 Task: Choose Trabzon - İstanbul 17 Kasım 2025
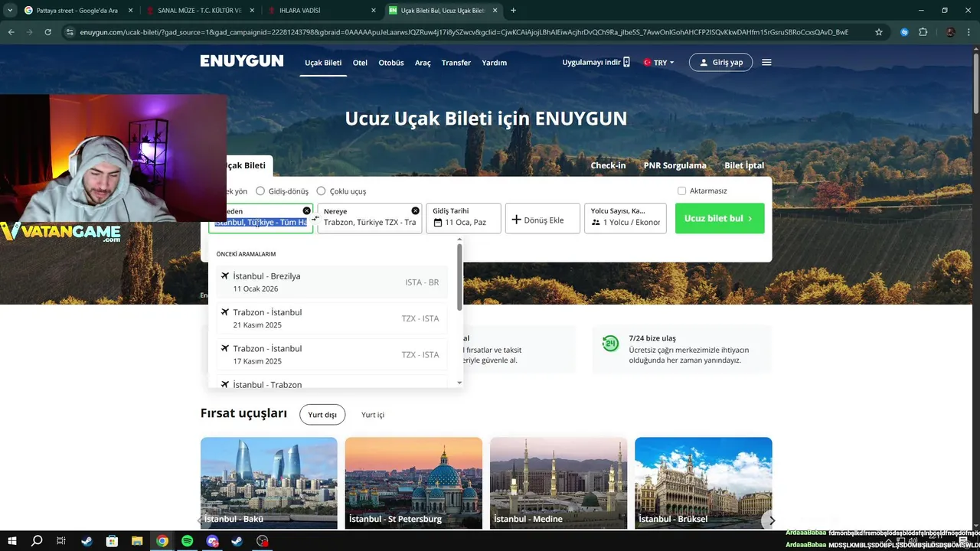tap(332, 354)
